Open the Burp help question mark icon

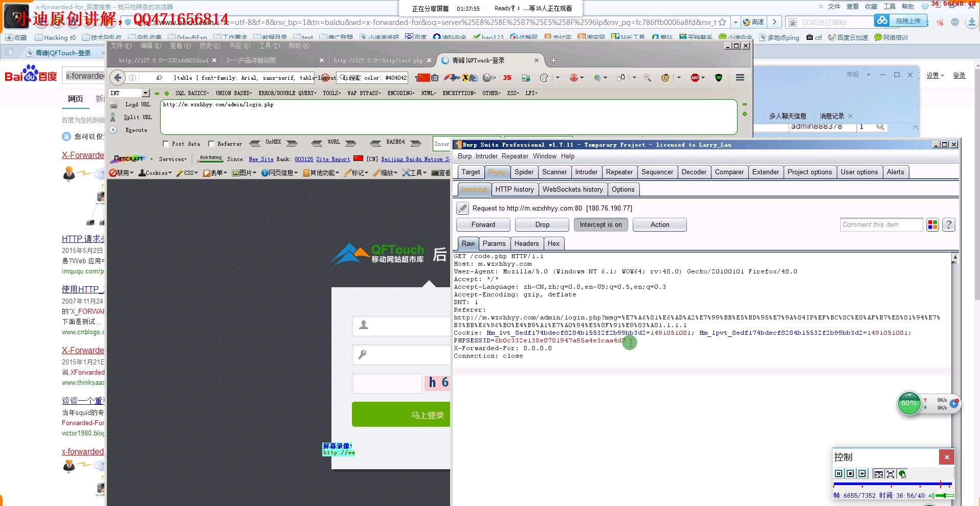coord(949,225)
